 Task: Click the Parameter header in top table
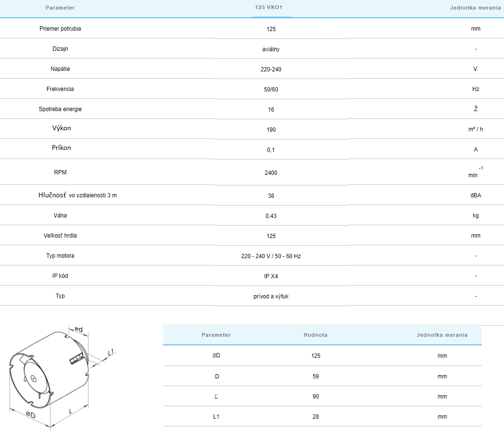[x=60, y=8]
